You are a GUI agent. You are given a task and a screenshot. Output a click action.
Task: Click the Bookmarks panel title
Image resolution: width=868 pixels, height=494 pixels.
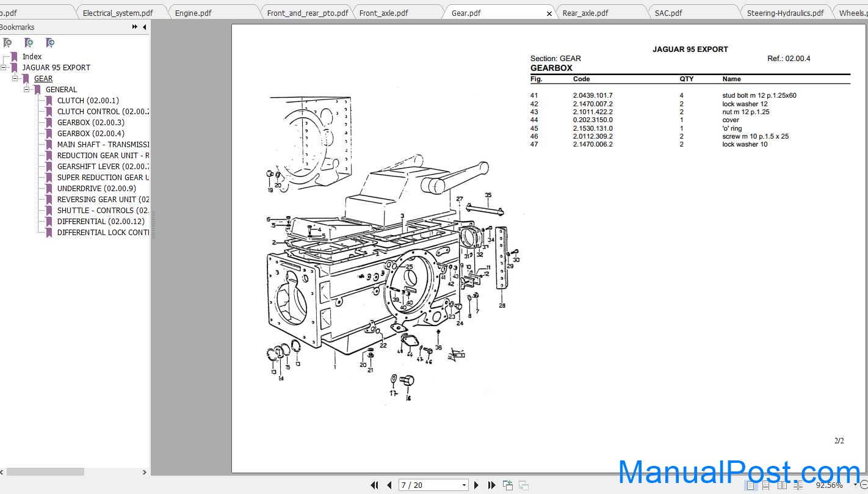pyautogui.click(x=17, y=27)
